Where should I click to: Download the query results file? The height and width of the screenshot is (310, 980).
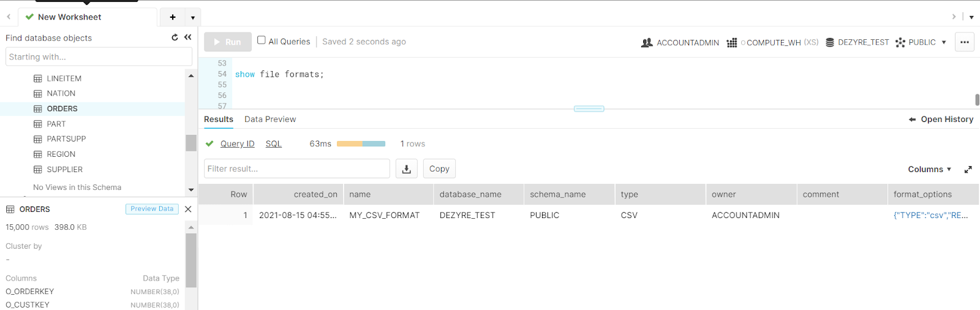406,169
